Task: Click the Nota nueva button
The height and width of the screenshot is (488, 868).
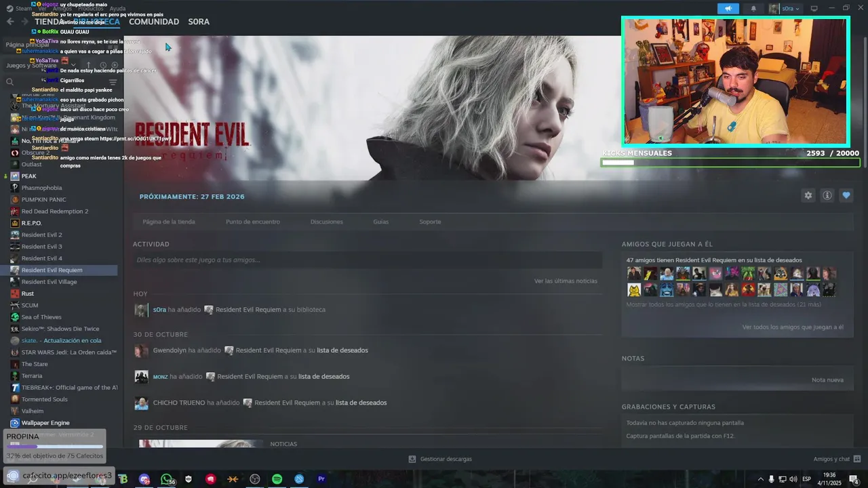Action: click(x=827, y=380)
